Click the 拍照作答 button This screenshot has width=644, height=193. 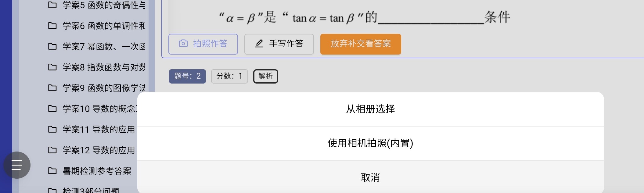(x=203, y=44)
